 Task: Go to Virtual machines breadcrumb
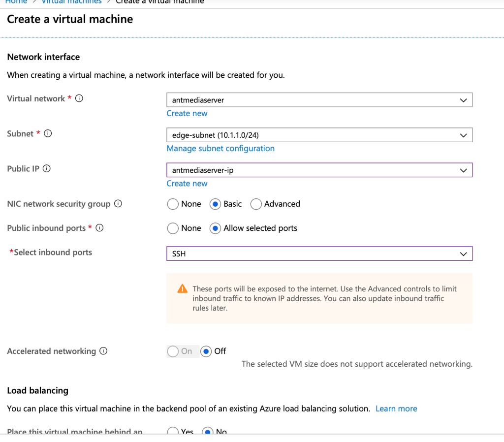(72, 1)
